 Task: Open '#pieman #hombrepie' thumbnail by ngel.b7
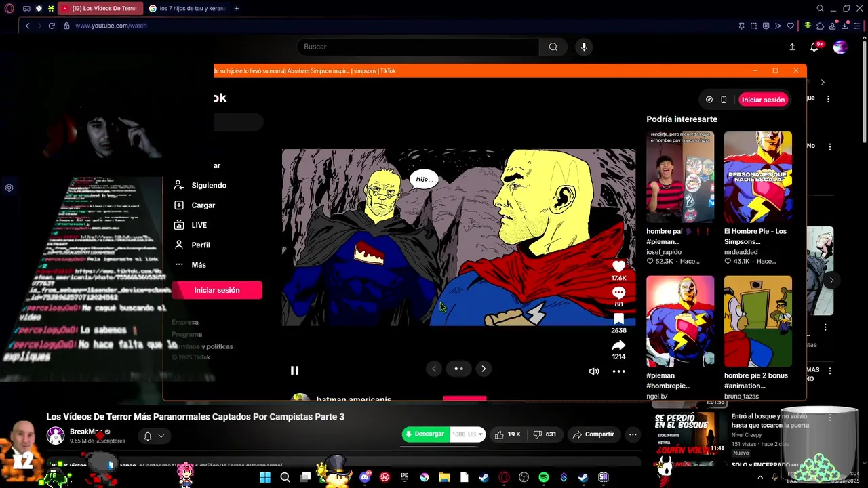(680, 321)
